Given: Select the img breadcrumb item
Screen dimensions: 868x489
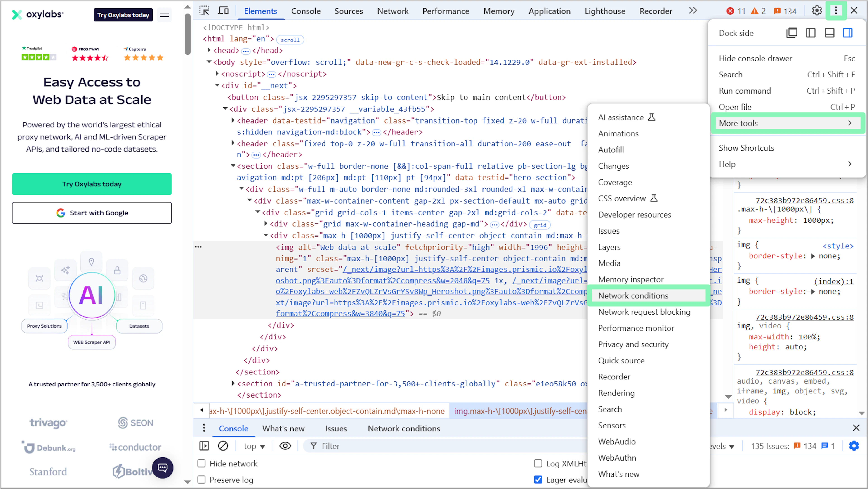Looking at the screenshot, I should (x=519, y=411).
